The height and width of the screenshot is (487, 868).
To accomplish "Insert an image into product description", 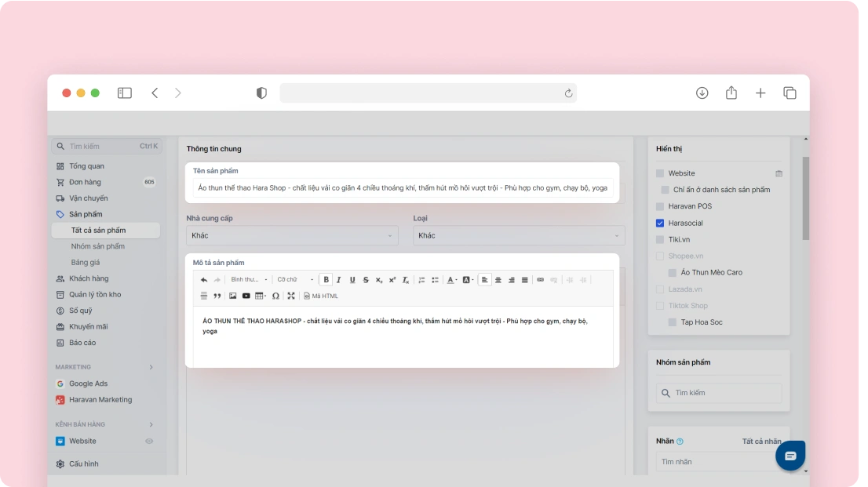I will [x=232, y=296].
